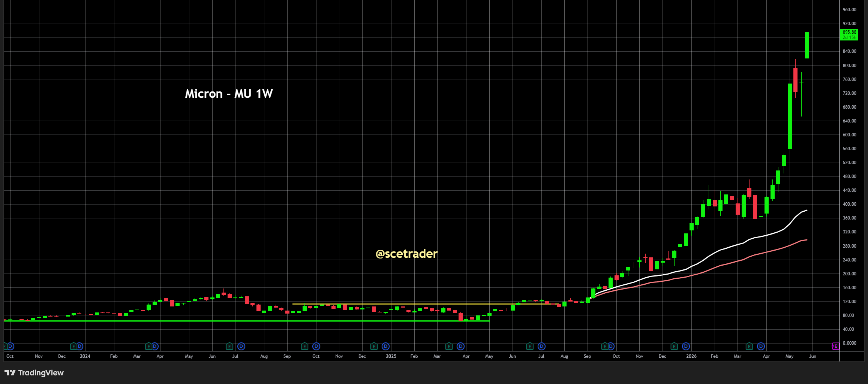Screen dimensions: 868x384
Task: Click the 0.0000 price axis label
Action: pyautogui.click(x=849, y=343)
